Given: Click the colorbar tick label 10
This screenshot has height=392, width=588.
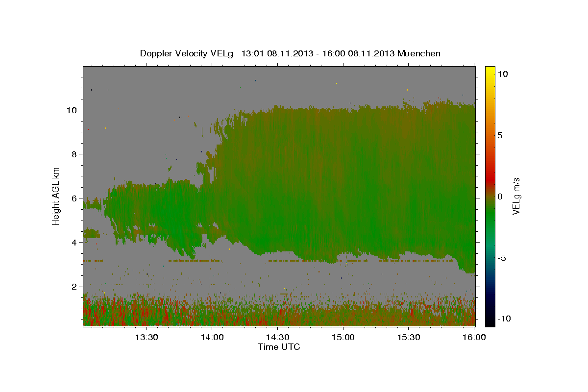Looking at the screenshot, I should 503,74.
